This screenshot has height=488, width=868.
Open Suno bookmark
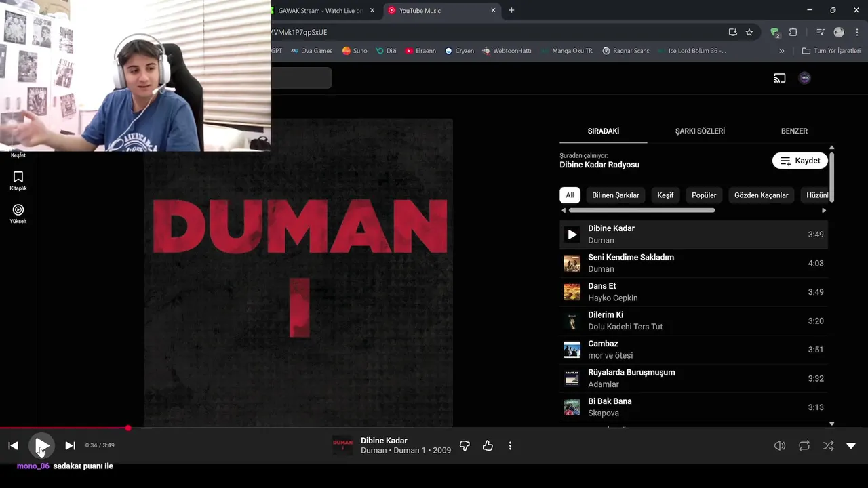pos(355,51)
